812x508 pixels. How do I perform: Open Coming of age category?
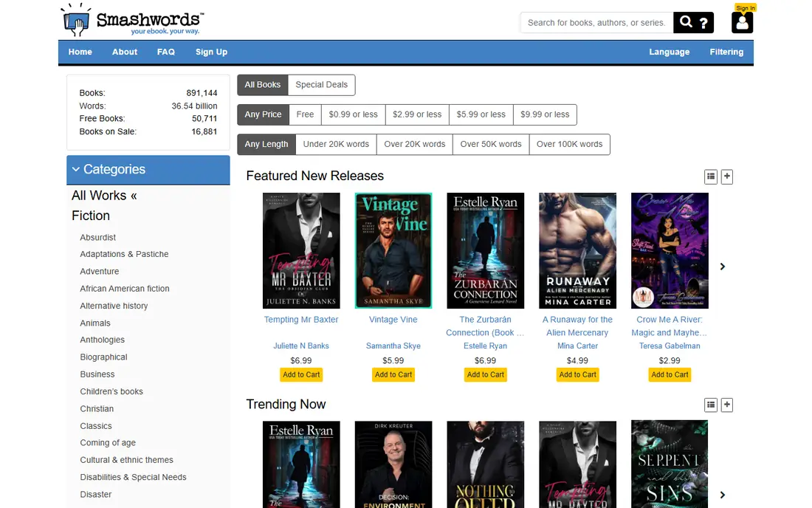tap(108, 443)
